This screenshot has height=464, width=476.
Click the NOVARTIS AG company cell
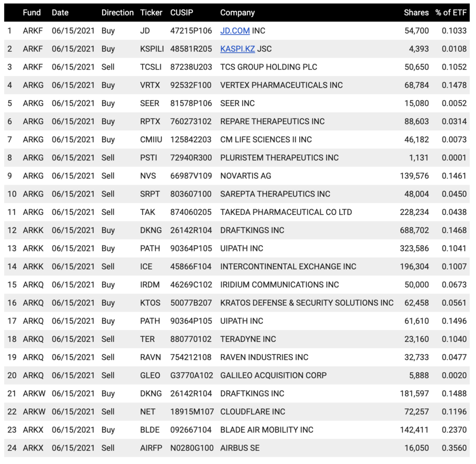click(x=246, y=176)
